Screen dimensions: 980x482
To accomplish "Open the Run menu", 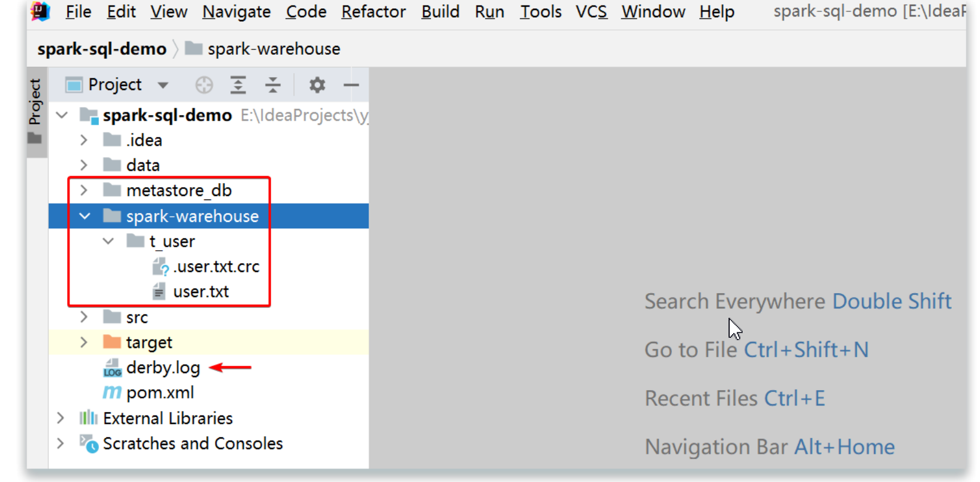I will tap(489, 12).
